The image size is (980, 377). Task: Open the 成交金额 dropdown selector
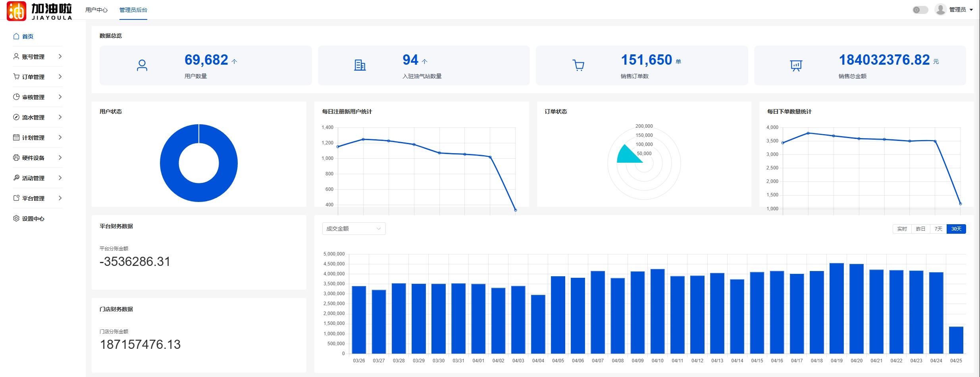point(353,229)
